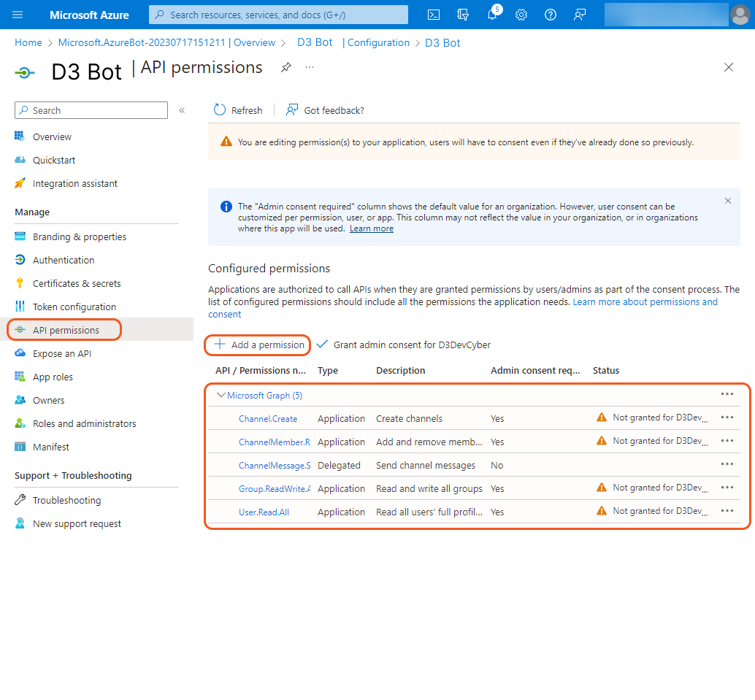Open the Configuration breadcrumb link
755x700 pixels.
pos(378,42)
